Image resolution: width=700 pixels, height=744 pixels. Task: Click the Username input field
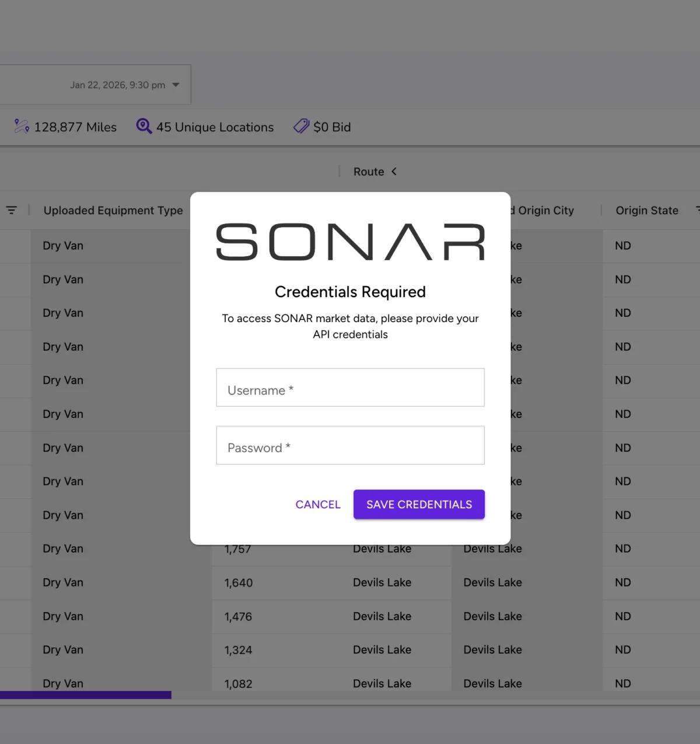350,387
